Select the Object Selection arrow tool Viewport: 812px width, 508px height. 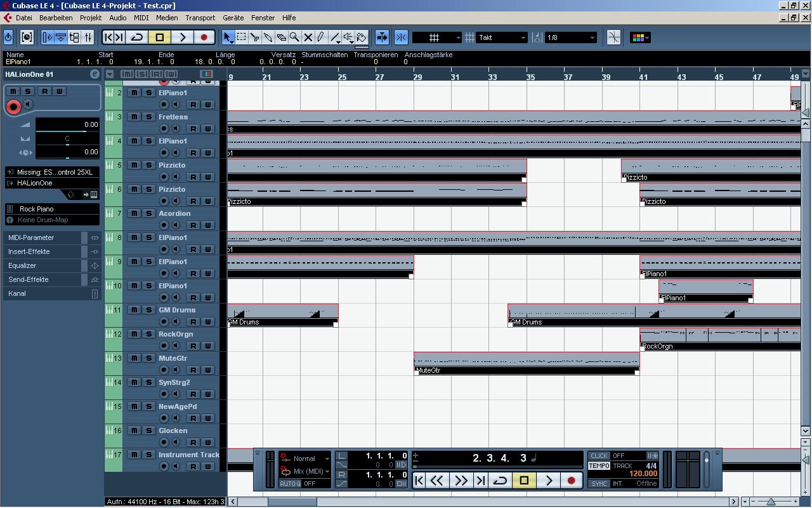point(228,37)
